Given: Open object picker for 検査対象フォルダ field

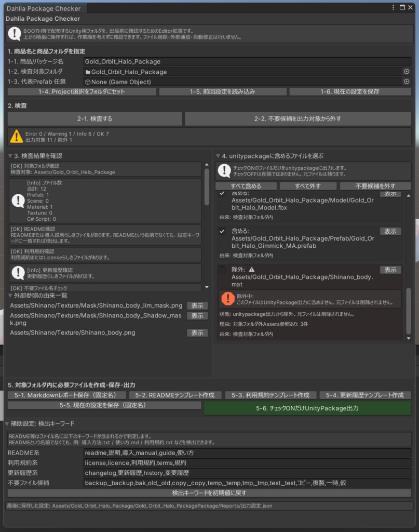Looking at the screenshot, I should pos(406,72).
